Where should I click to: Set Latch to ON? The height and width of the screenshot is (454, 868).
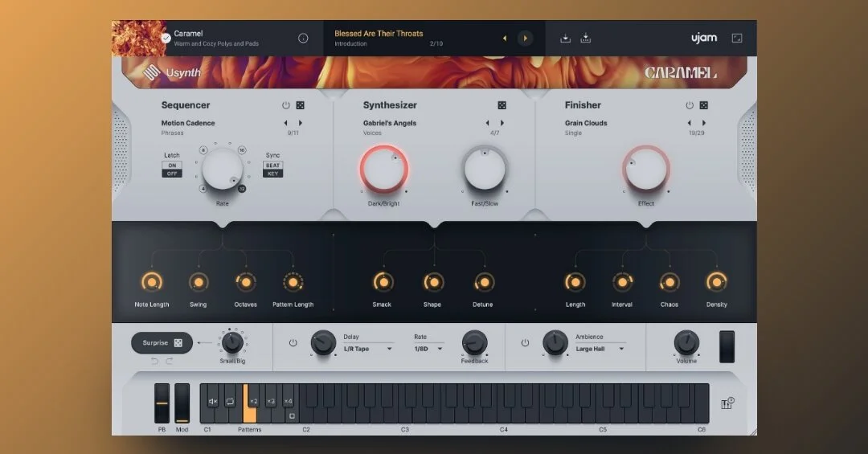pyautogui.click(x=172, y=166)
